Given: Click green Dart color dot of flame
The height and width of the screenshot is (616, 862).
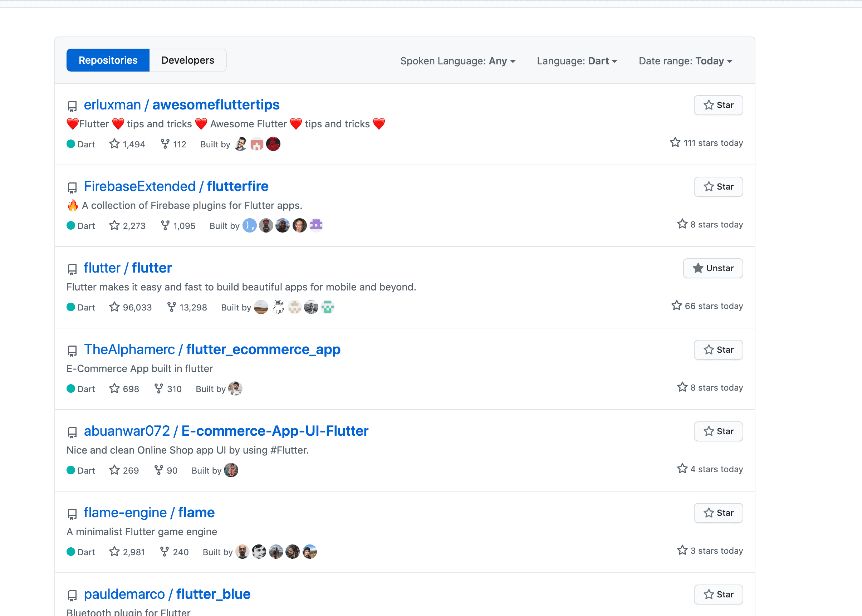Looking at the screenshot, I should pyautogui.click(x=71, y=552).
